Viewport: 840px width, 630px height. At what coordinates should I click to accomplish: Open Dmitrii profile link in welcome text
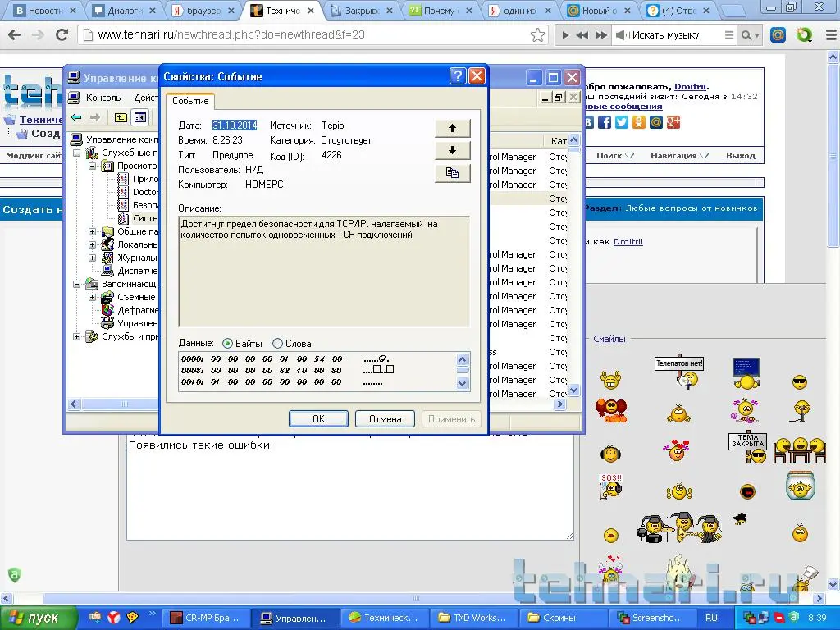(x=691, y=86)
